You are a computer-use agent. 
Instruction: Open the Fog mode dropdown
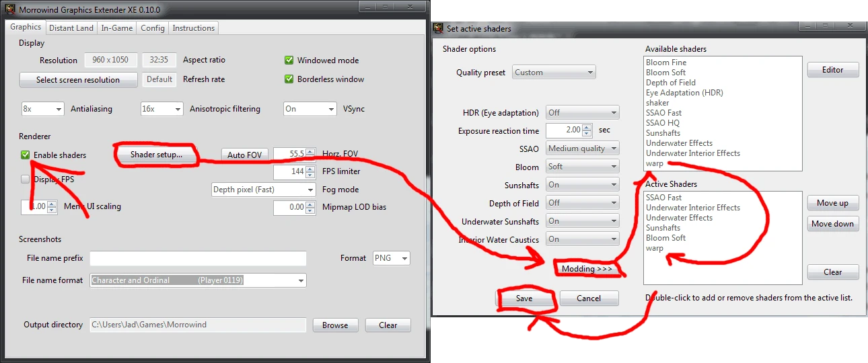click(263, 190)
